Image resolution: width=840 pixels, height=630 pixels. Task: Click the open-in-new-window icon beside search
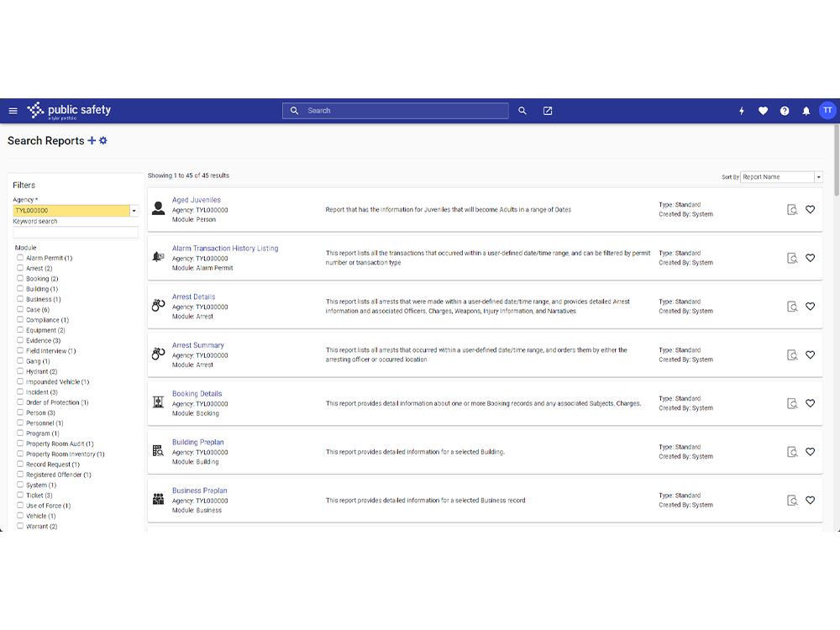pyautogui.click(x=548, y=111)
